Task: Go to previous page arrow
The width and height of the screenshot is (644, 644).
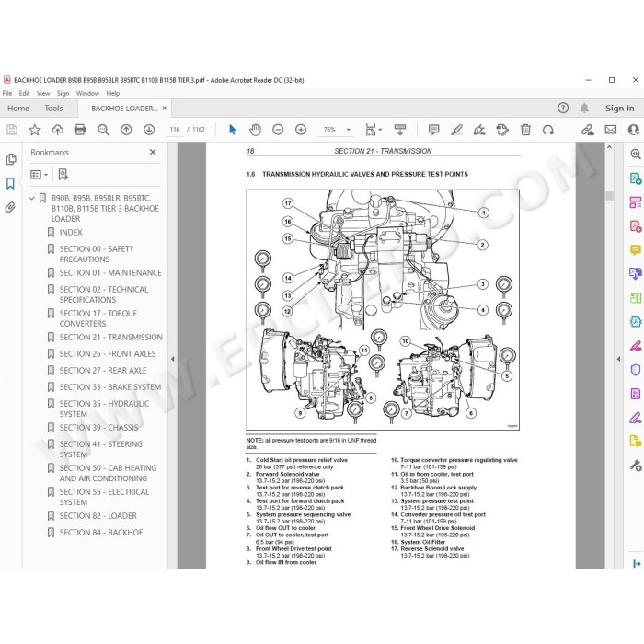Action: click(126, 130)
